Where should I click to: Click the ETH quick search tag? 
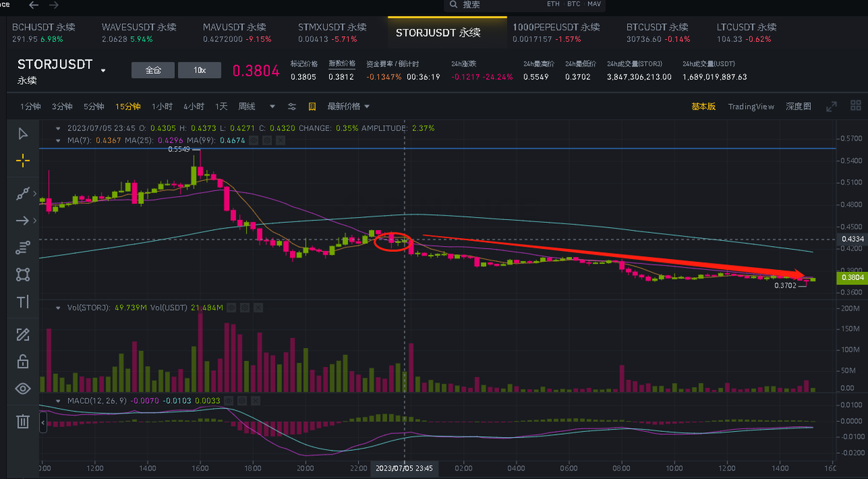(x=553, y=4)
